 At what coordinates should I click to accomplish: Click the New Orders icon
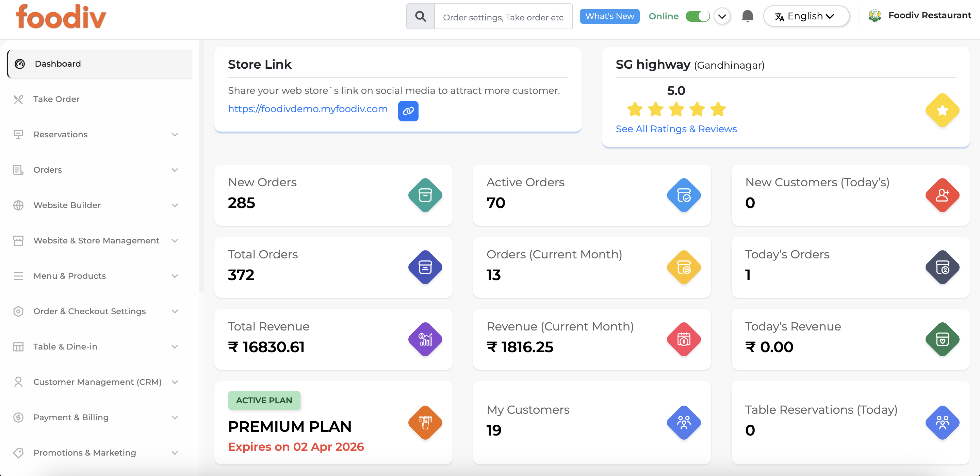pos(425,195)
